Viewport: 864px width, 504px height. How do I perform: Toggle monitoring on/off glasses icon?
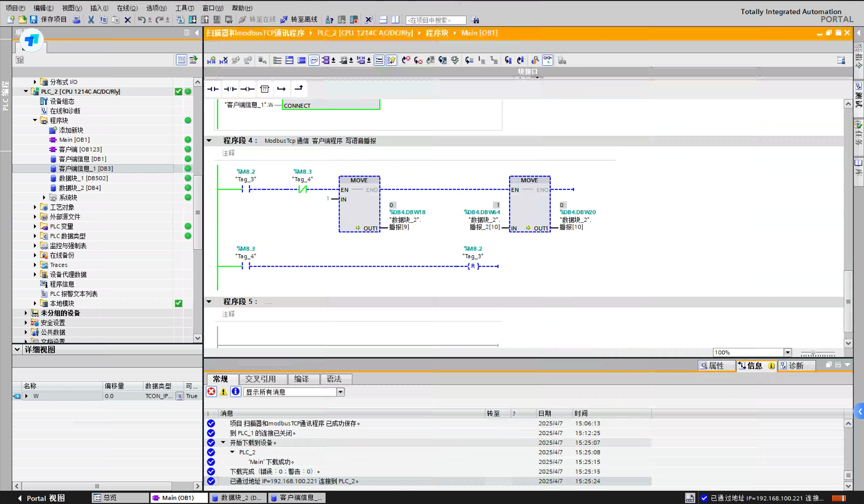(x=547, y=60)
